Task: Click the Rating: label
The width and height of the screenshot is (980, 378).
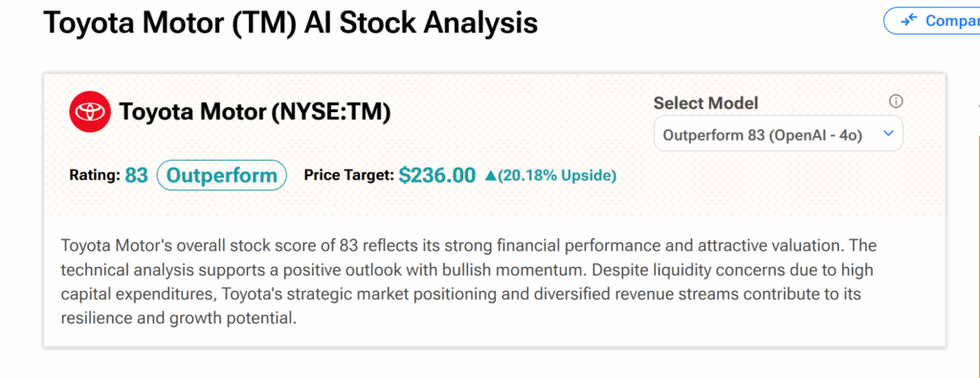Action: pyautogui.click(x=95, y=175)
